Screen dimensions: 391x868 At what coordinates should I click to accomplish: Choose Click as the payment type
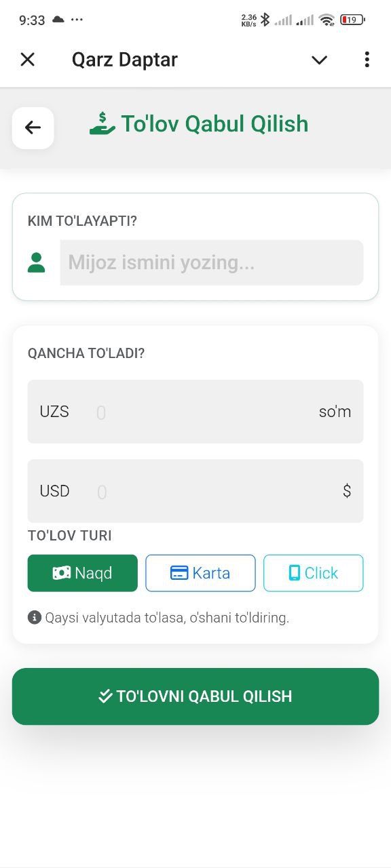[x=313, y=573]
